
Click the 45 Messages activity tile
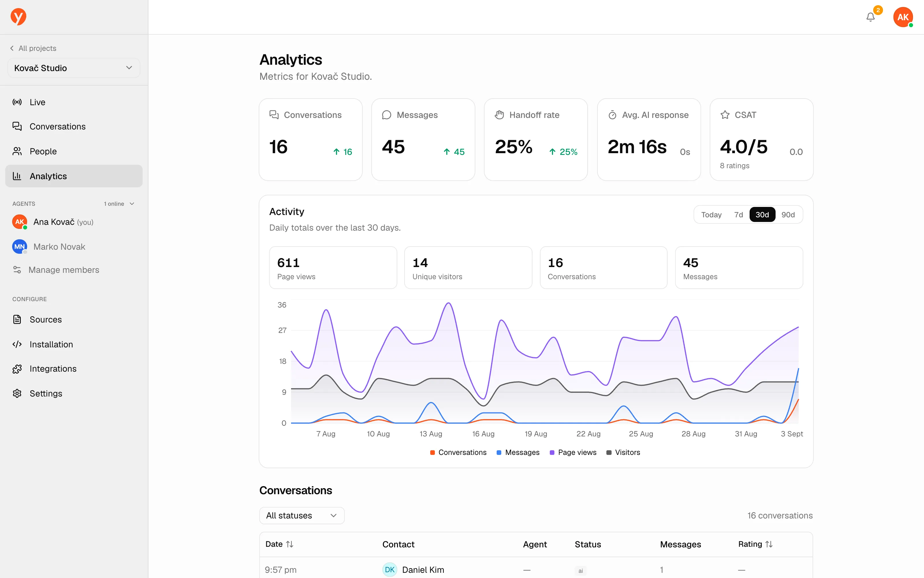(739, 268)
